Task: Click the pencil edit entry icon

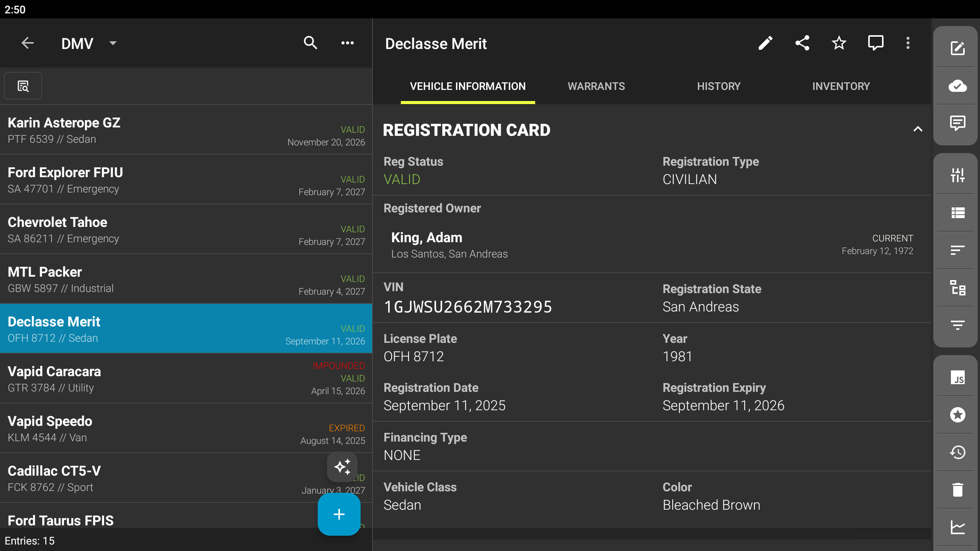Action: click(x=765, y=43)
